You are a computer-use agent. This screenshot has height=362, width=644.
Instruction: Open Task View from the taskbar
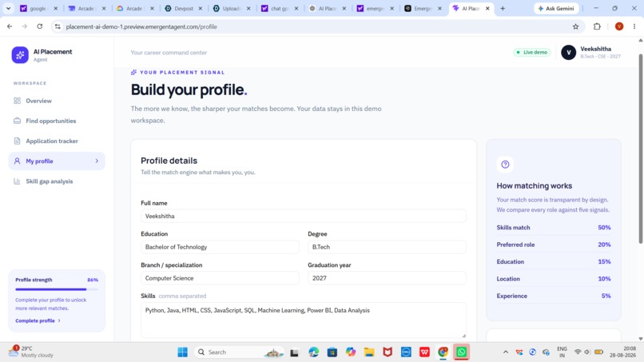click(x=294, y=352)
